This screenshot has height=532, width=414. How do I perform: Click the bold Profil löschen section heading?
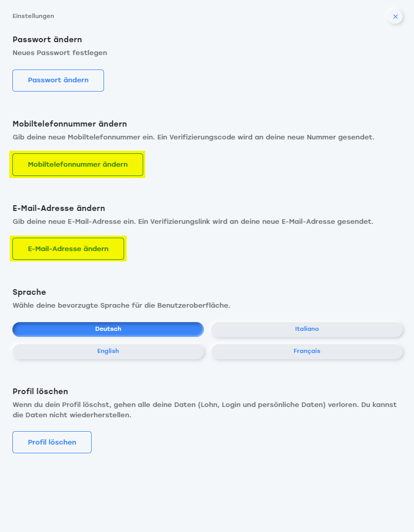point(40,391)
